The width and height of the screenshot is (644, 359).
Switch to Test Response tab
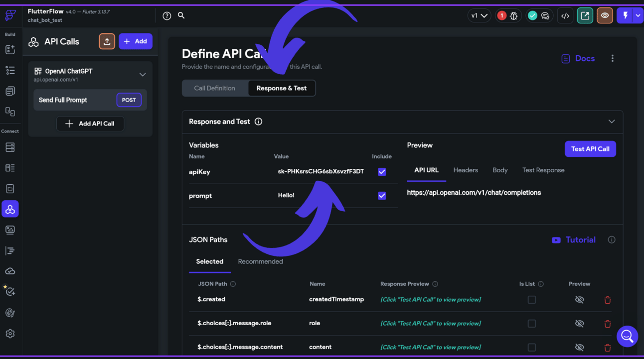pos(543,170)
